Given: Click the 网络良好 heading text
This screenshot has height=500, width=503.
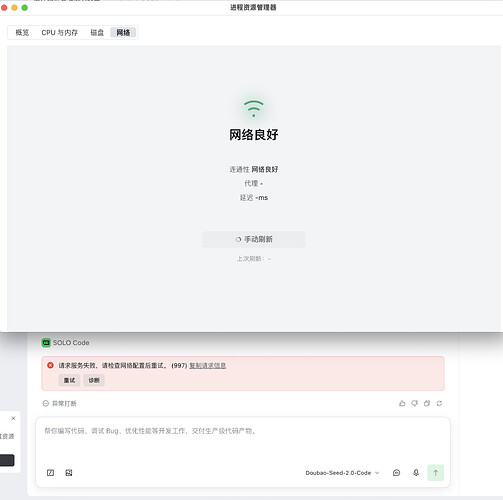Looking at the screenshot, I should (x=254, y=135).
